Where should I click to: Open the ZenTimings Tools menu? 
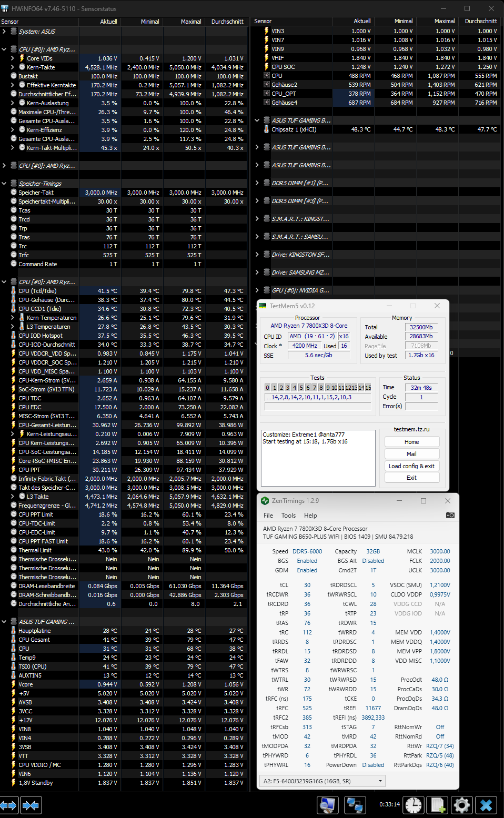click(288, 516)
